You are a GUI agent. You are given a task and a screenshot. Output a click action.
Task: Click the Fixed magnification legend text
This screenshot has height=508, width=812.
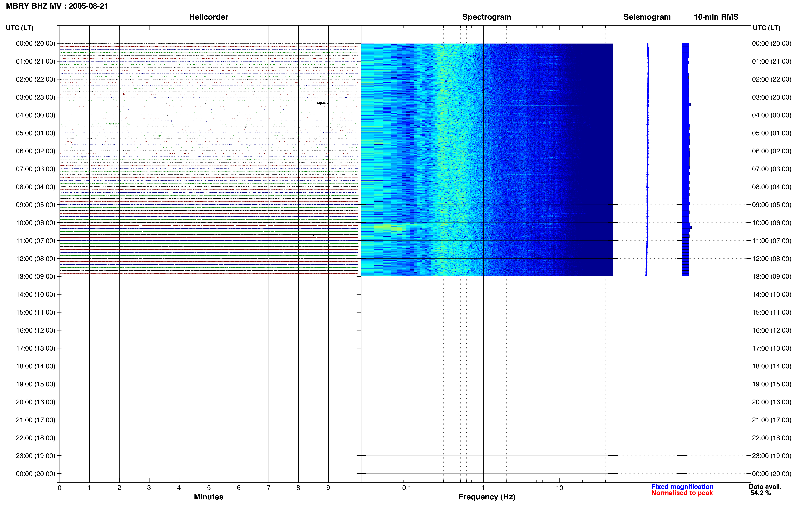click(x=682, y=486)
